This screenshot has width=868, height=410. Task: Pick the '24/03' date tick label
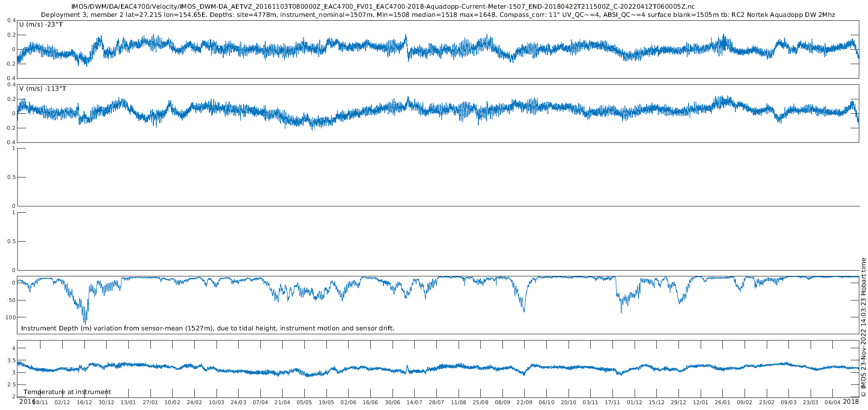(238, 402)
